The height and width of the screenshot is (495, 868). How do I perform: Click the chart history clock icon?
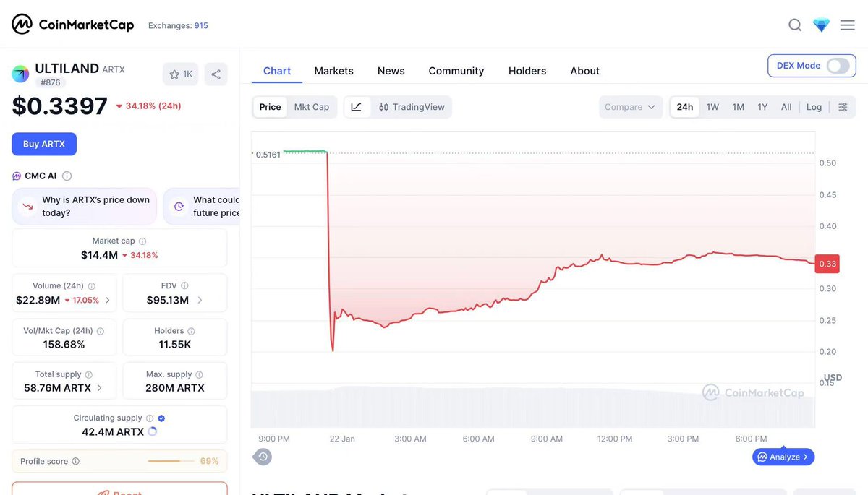click(x=263, y=457)
